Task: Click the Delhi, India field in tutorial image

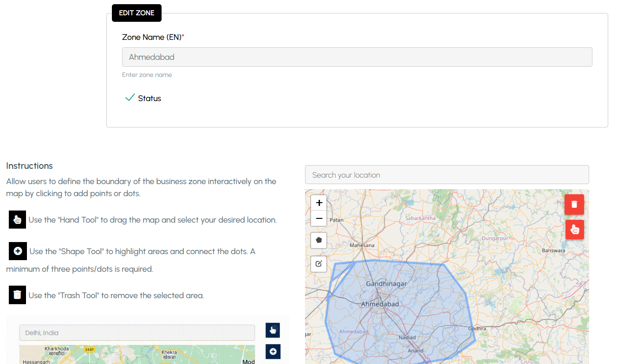Action: pos(137,332)
